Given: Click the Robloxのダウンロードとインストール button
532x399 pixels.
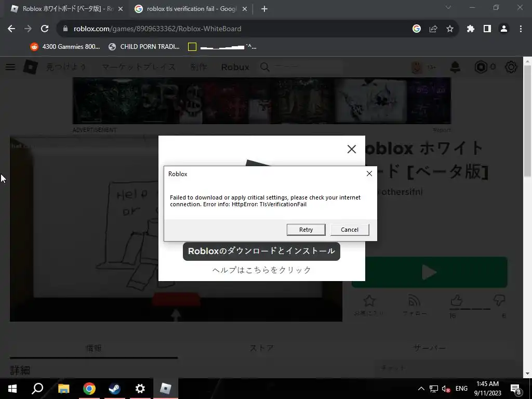Looking at the screenshot, I should (261, 251).
